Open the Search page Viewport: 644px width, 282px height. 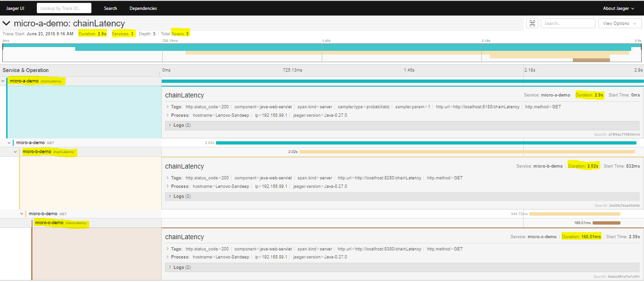pyautogui.click(x=110, y=8)
